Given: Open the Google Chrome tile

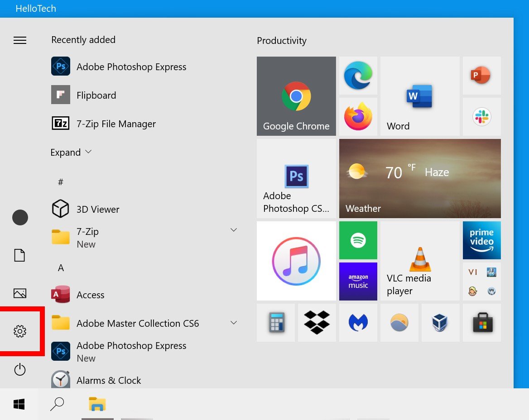Looking at the screenshot, I should click(296, 96).
